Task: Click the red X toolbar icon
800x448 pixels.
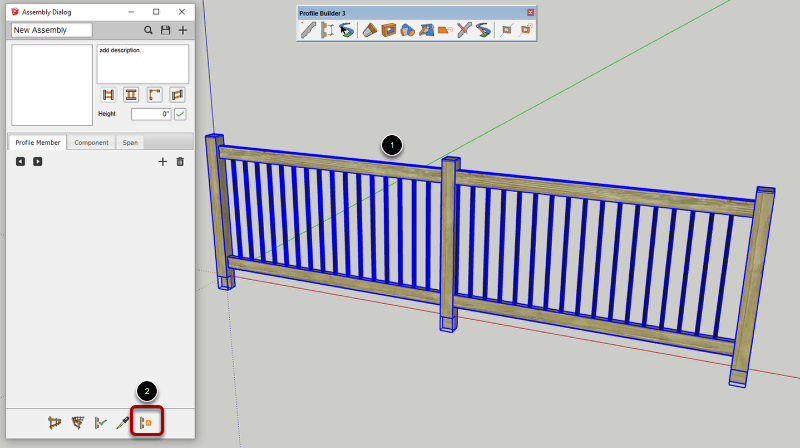Action: (464, 30)
